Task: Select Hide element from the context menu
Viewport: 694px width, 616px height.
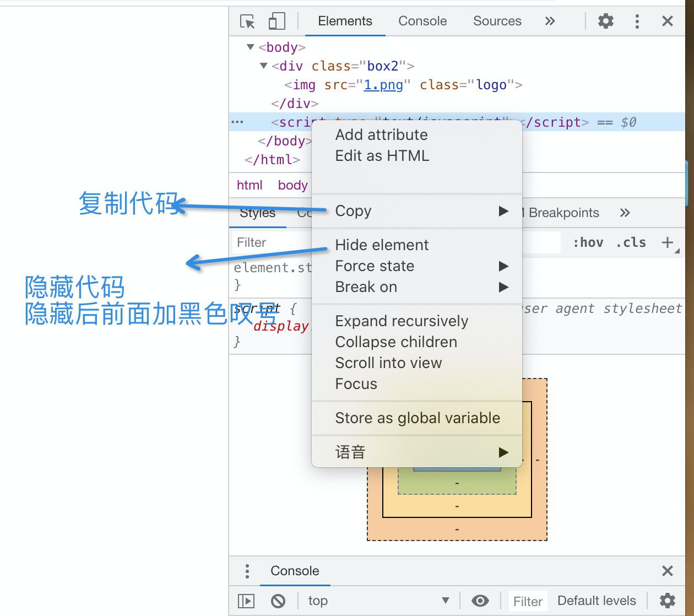Action: (x=382, y=245)
